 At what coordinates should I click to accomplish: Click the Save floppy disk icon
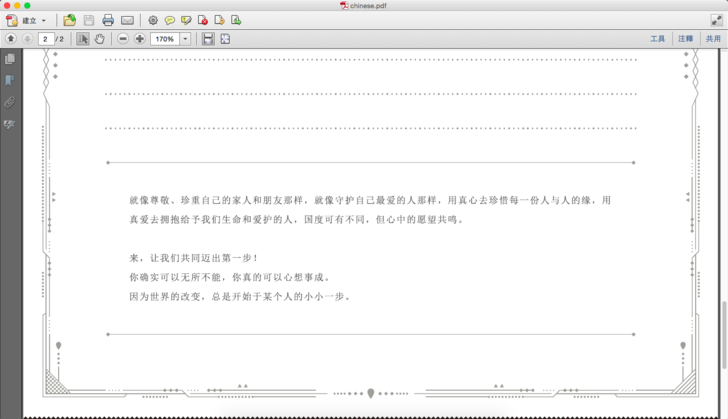coord(89,20)
